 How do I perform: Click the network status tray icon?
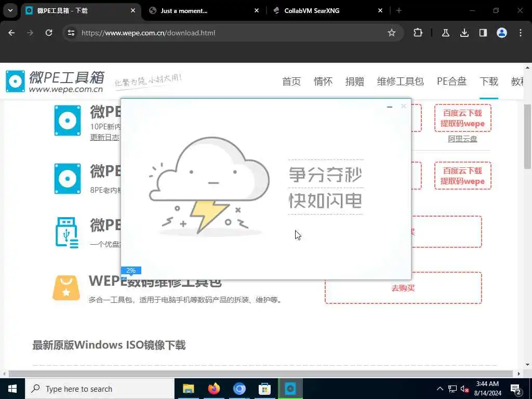point(453,389)
